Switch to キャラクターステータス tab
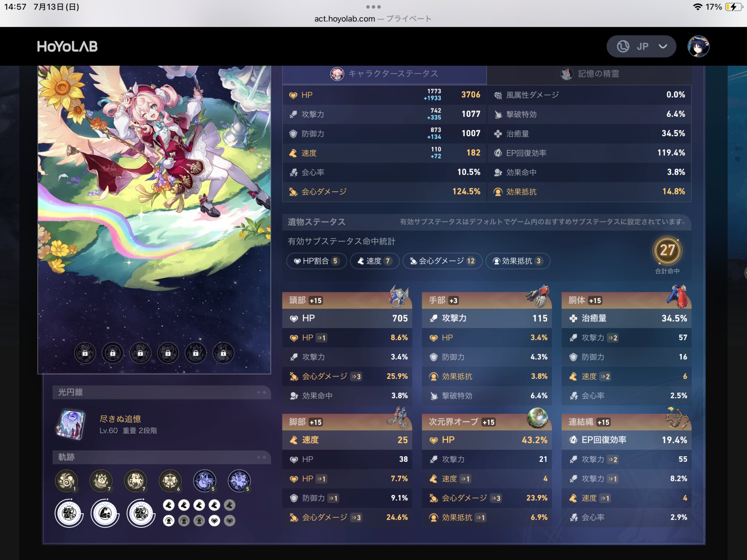The height and width of the screenshot is (560, 747). (384, 74)
